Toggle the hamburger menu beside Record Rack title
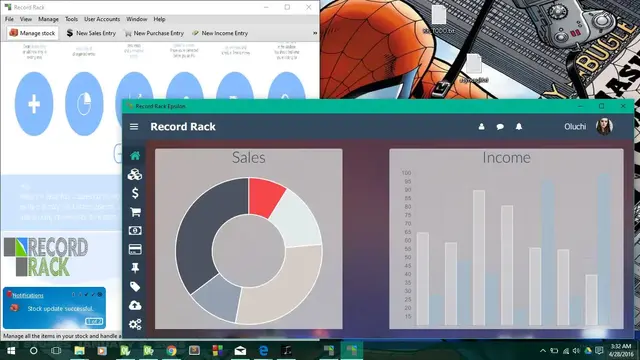This screenshot has height=360, width=640. click(x=134, y=127)
